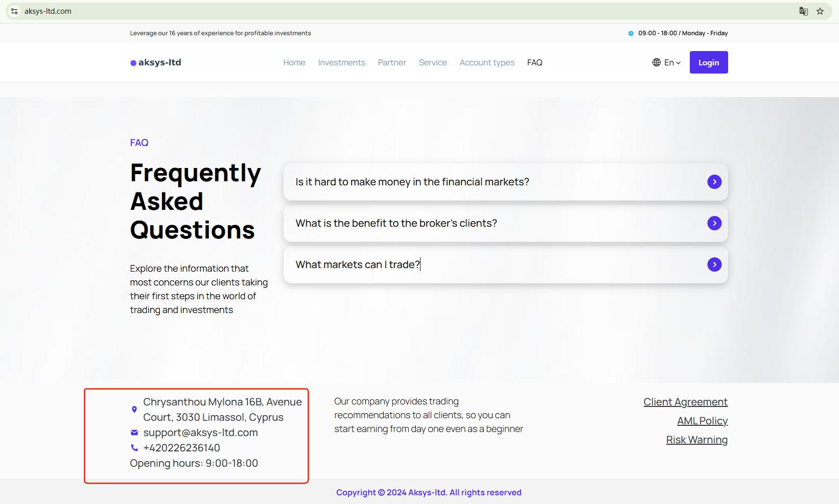Click the site info icon in address bar
The height and width of the screenshot is (504, 839).
click(x=14, y=11)
